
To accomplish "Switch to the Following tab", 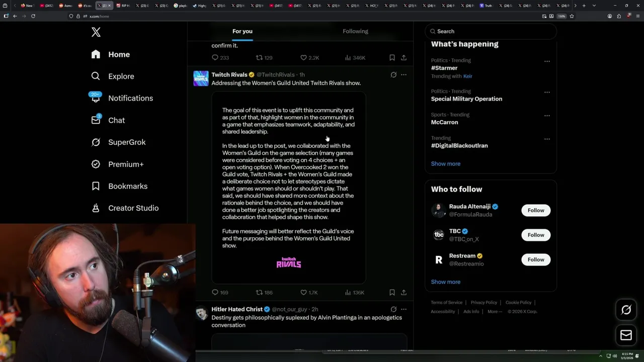I will click(356, 31).
